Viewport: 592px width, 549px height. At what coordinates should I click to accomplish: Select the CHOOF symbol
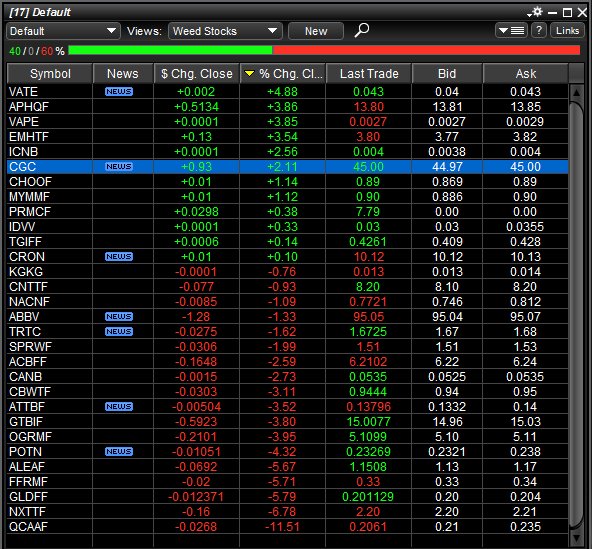point(30,182)
